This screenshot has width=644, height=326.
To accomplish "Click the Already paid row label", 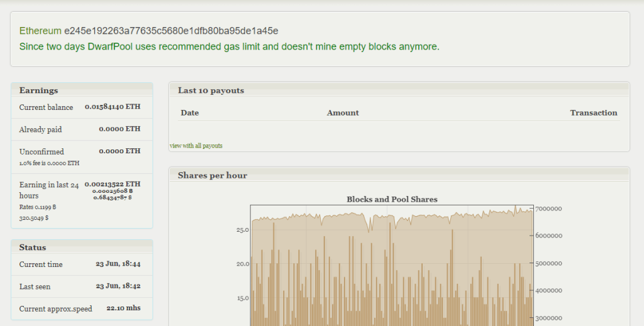I will (40, 129).
